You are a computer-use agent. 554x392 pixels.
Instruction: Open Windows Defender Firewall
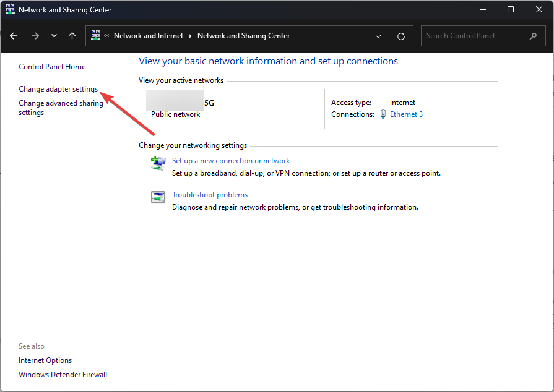pos(63,374)
